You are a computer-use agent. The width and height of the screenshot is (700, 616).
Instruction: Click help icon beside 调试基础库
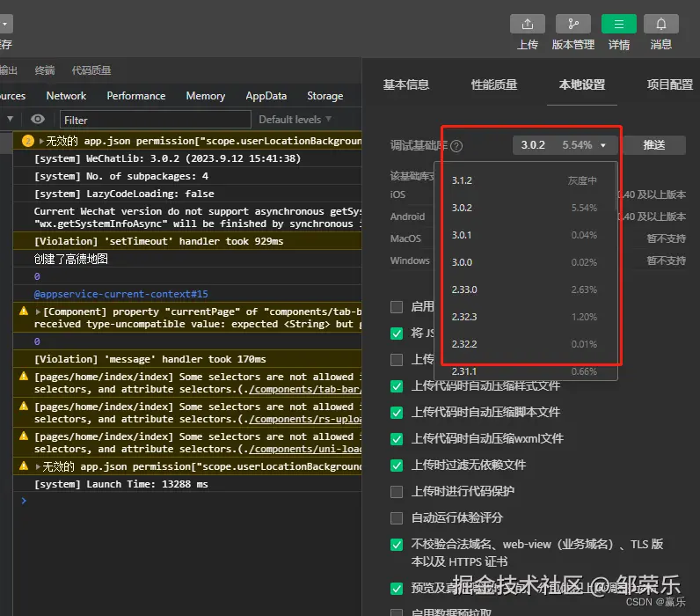(x=456, y=146)
